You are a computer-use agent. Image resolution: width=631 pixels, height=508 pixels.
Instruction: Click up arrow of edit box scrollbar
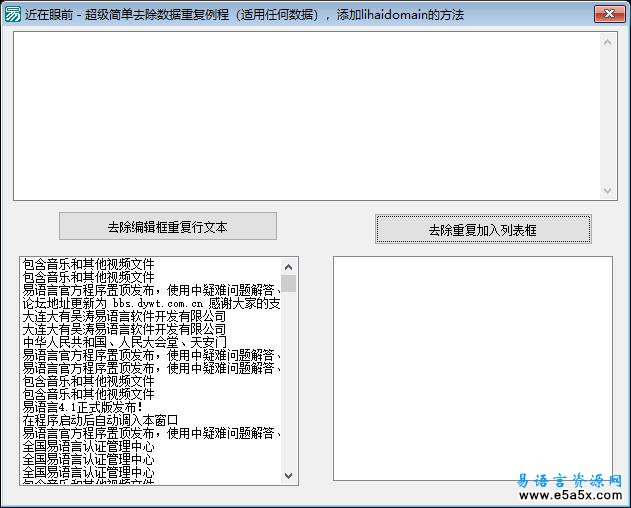608,42
